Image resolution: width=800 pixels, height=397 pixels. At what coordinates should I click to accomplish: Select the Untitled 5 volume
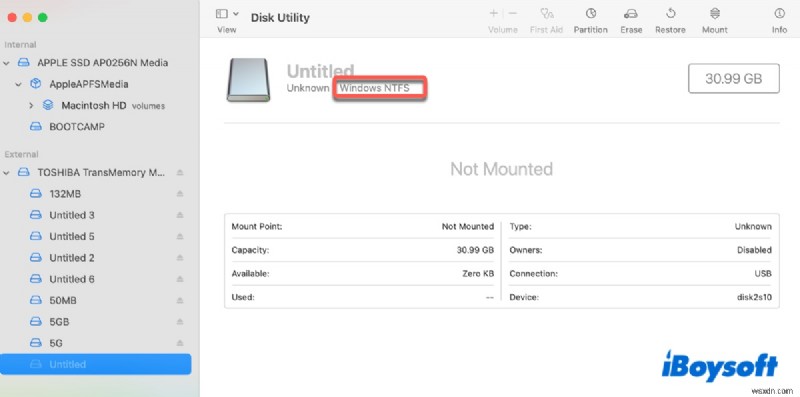[72, 237]
